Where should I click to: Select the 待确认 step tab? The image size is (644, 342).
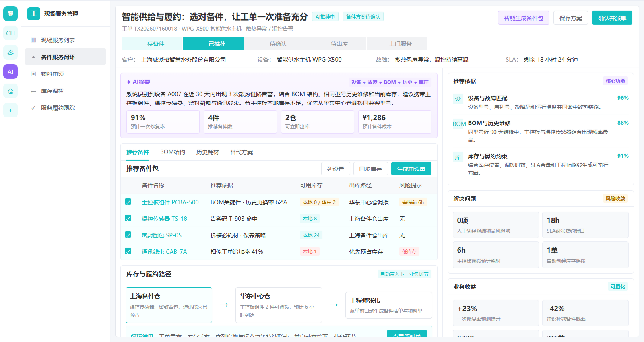coord(275,44)
